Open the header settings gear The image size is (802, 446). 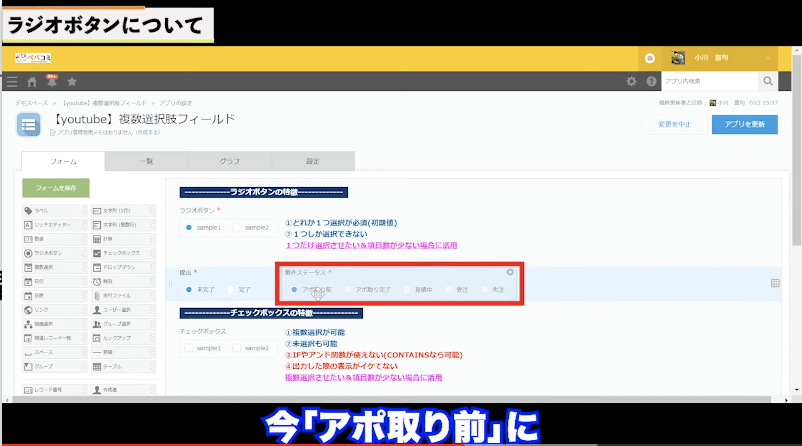[631, 82]
